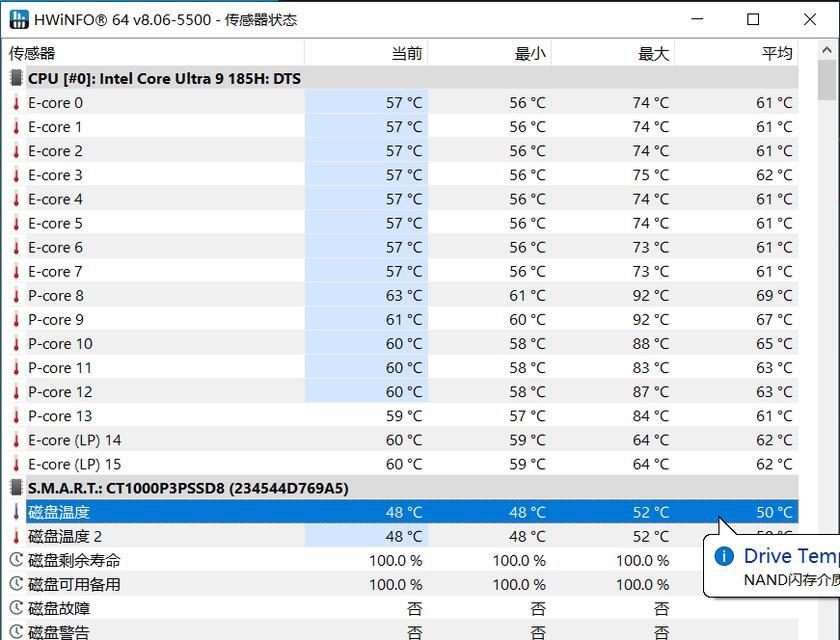
Task: Pick the thermometer icon beside E-core 6
Action: click(x=16, y=247)
